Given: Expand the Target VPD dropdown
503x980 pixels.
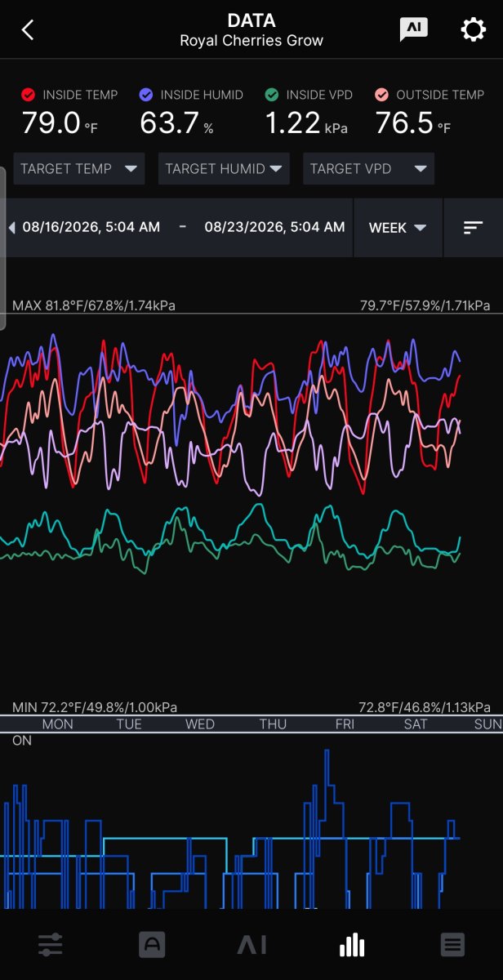Looking at the screenshot, I should pos(368,169).
